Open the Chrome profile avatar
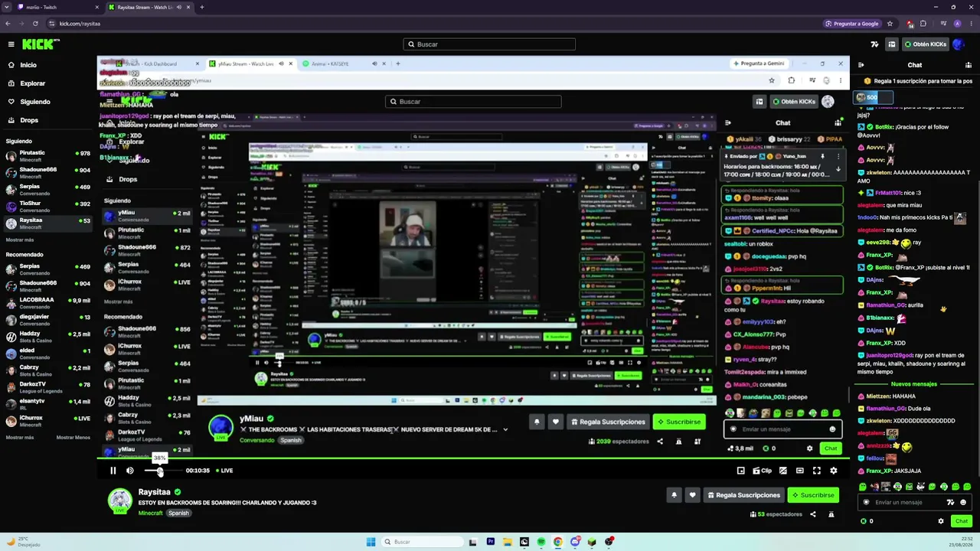Image resolution: width=980 pixels, height=551 pixels. pos(957,24)
